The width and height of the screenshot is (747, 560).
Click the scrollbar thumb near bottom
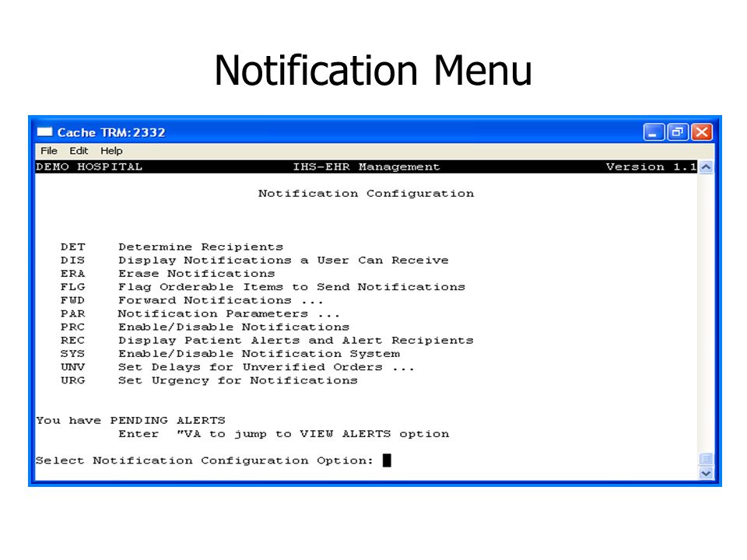[x=706, y=459]
